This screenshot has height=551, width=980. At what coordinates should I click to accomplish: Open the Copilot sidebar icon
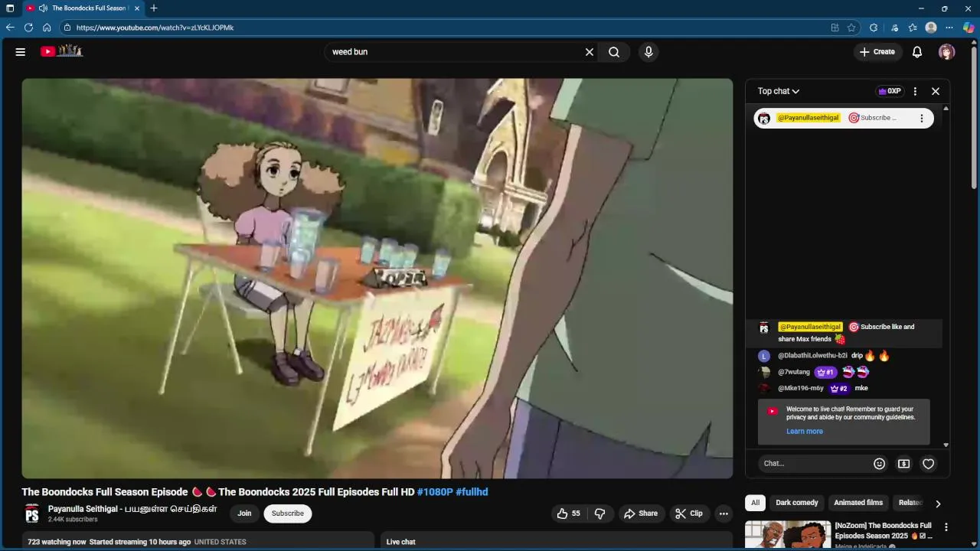[969, 28]
